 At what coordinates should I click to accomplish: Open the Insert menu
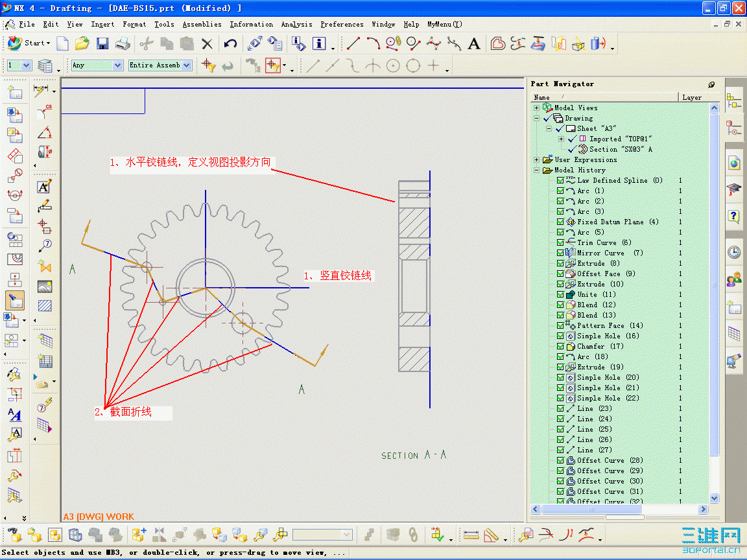102,24
